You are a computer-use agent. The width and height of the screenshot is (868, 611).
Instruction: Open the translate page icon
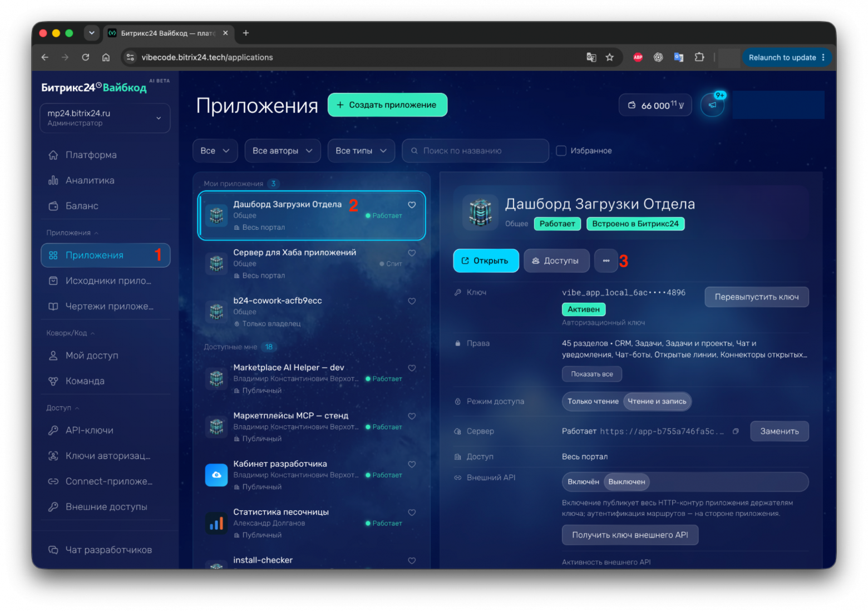click(x=591, y=57)
